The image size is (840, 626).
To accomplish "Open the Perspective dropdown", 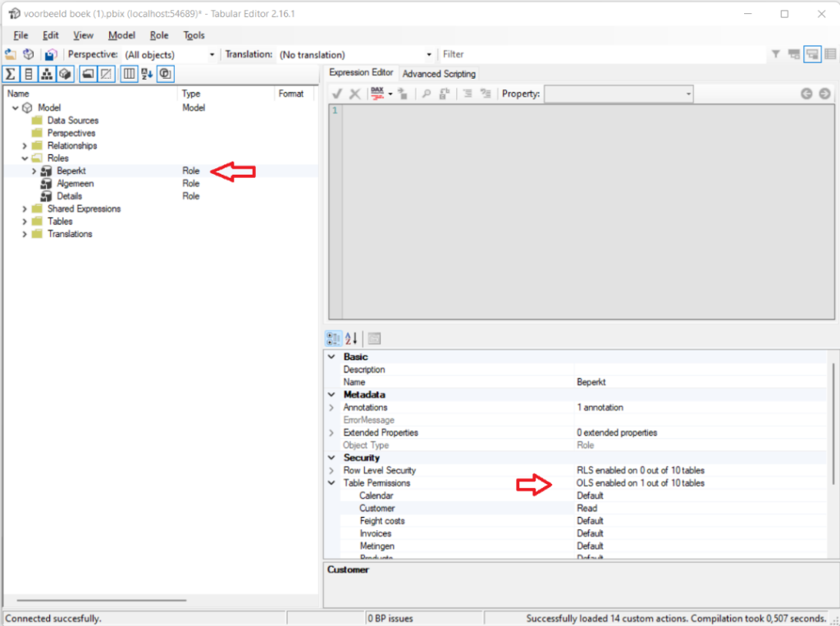I will coord(212,54).
